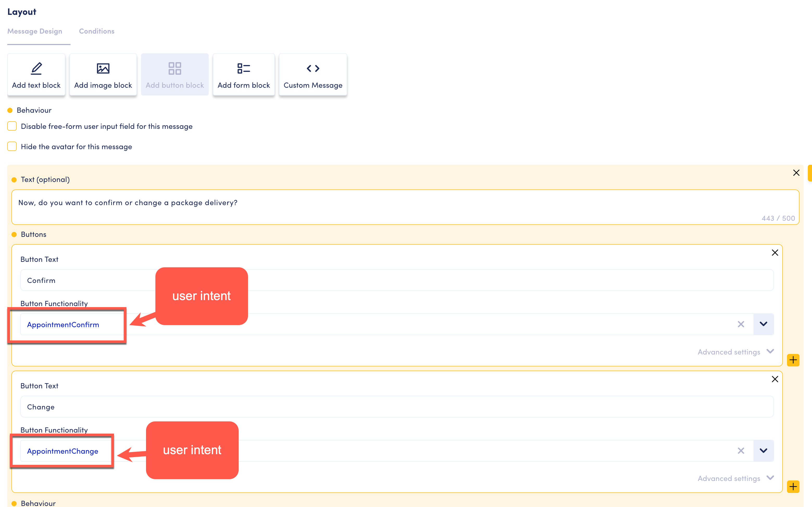This screenshot has height=507, width=812.
Task: Switch to the Conditions tab
Action: click(97, 31)
